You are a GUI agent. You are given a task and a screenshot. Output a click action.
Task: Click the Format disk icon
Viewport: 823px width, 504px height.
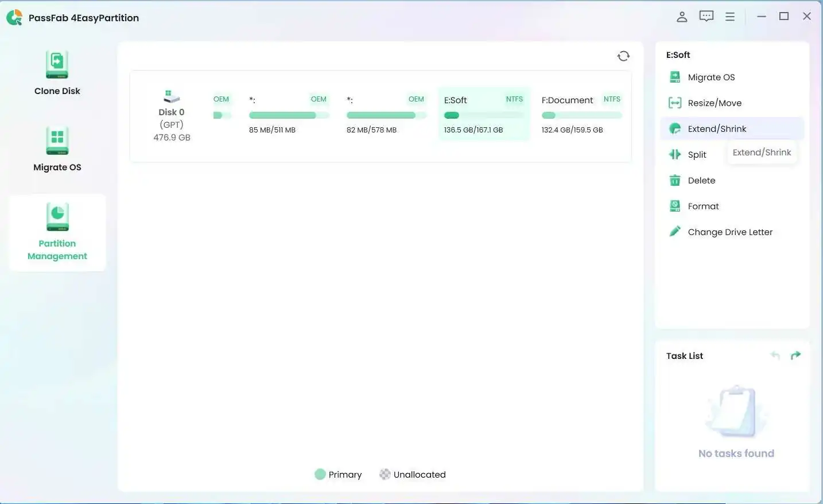(675, 206)
